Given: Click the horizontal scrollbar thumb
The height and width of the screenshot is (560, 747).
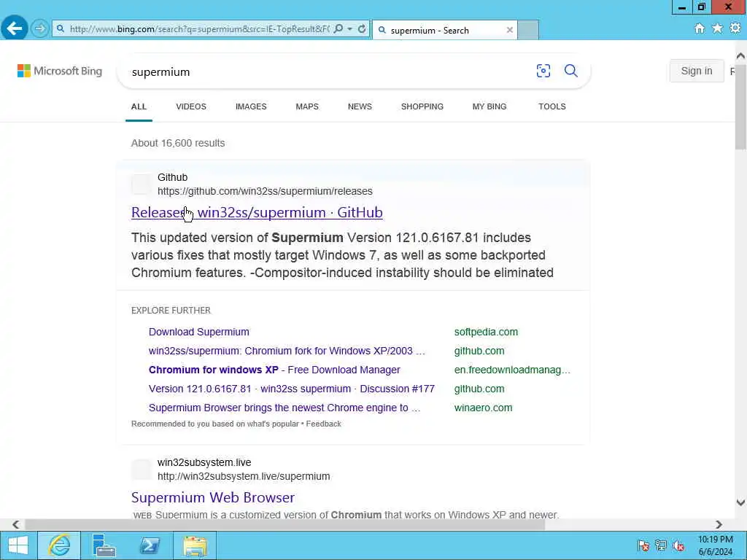Looking at the screenshot, I should 285,525.
